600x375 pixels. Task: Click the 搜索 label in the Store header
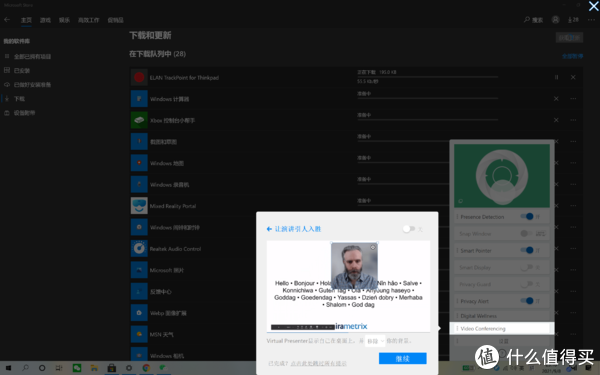point(538,20)
